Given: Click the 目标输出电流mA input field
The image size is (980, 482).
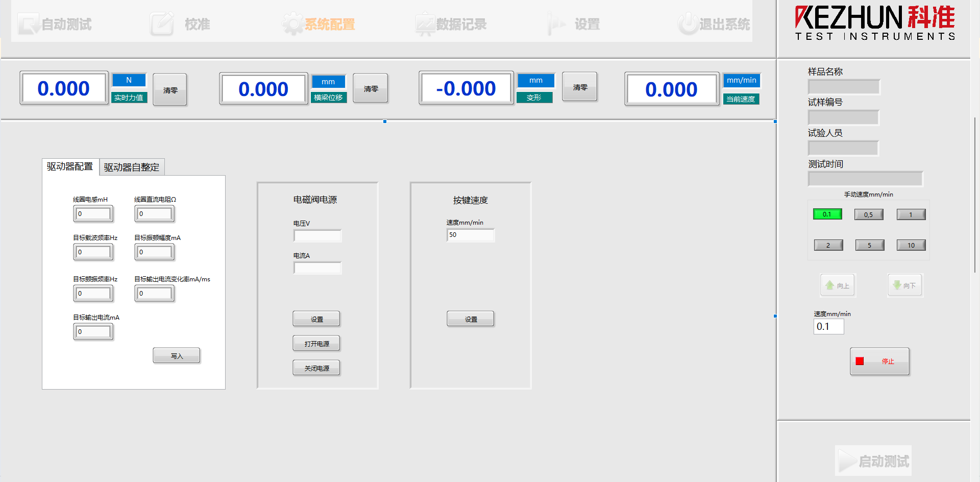Looking at the screenshot, I should point(93,331).
